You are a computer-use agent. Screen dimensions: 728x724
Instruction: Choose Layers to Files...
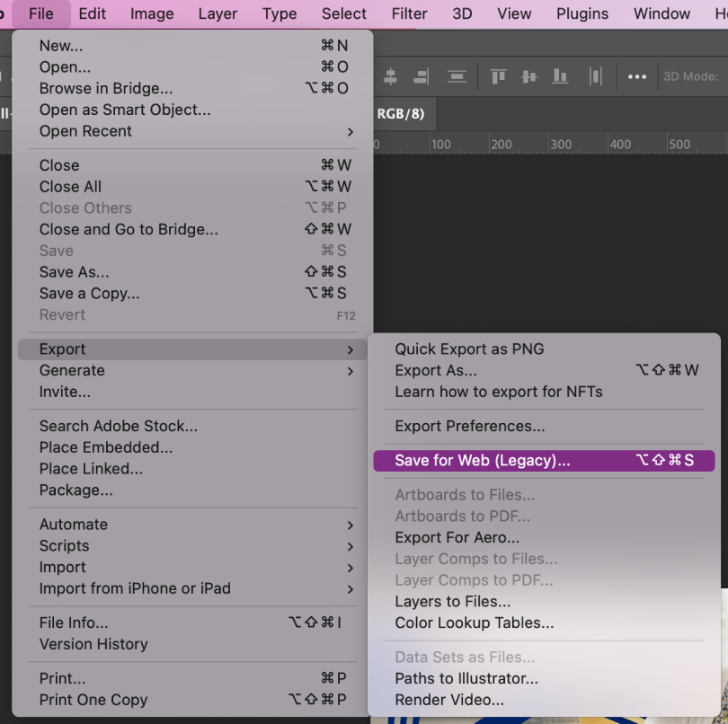(x=544, y=602)
